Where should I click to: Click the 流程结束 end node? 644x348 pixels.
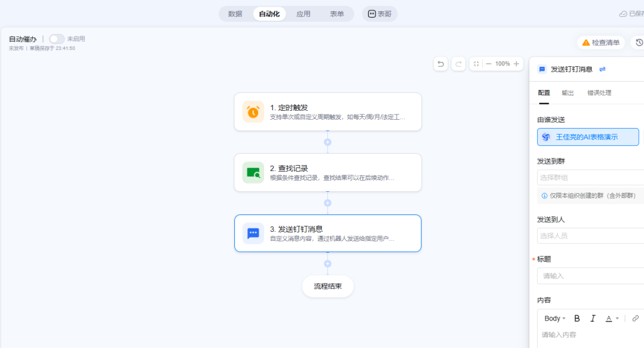(x=328, y=286)
